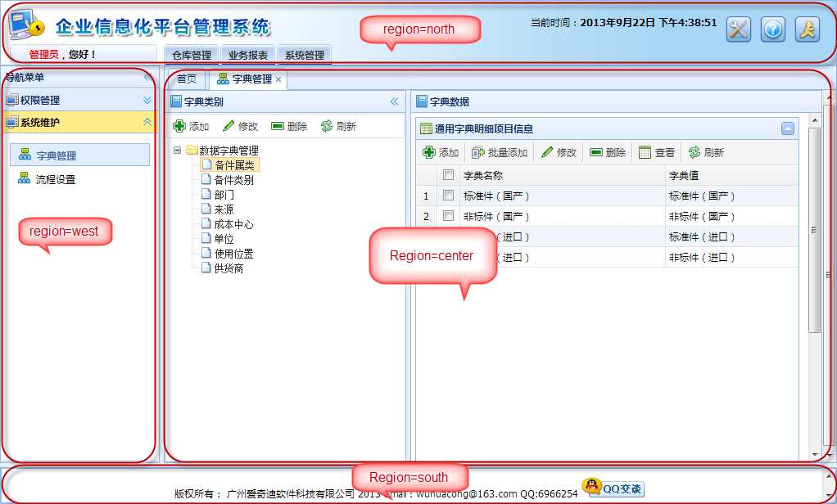This screenshot has height=504, width=837.
Task: Sort by the 字典值 column header
Action: [x=732, y=175]
